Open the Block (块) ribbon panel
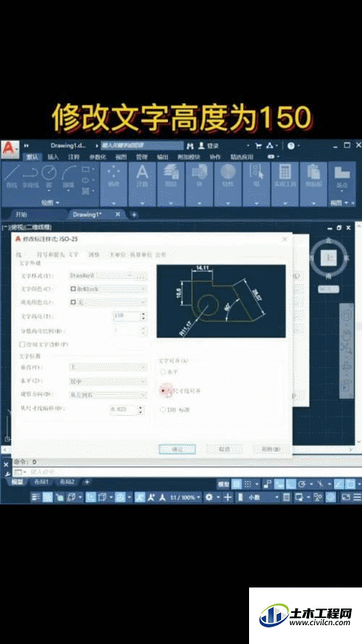The width and height of the screenshot is (362, 644). point(199,184)
